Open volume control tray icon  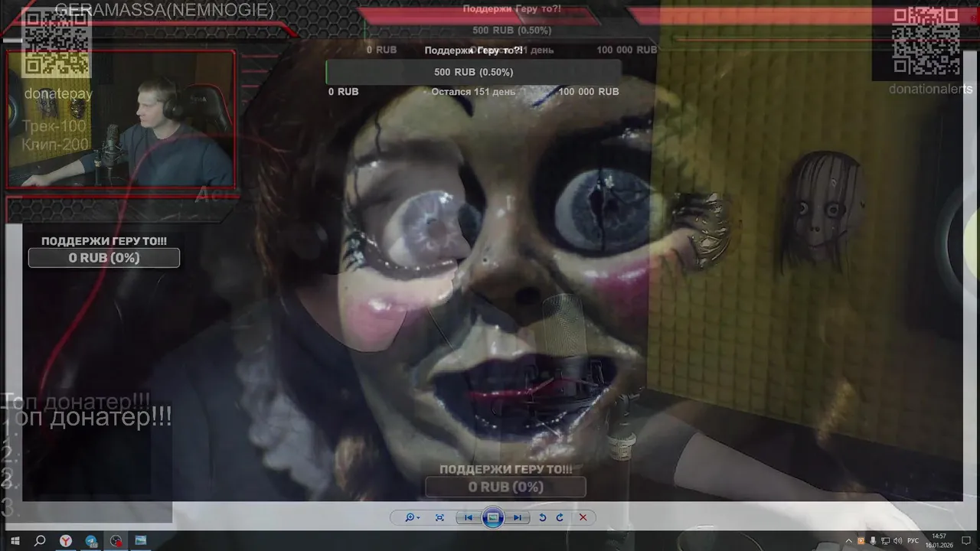[x=897, y=541]
